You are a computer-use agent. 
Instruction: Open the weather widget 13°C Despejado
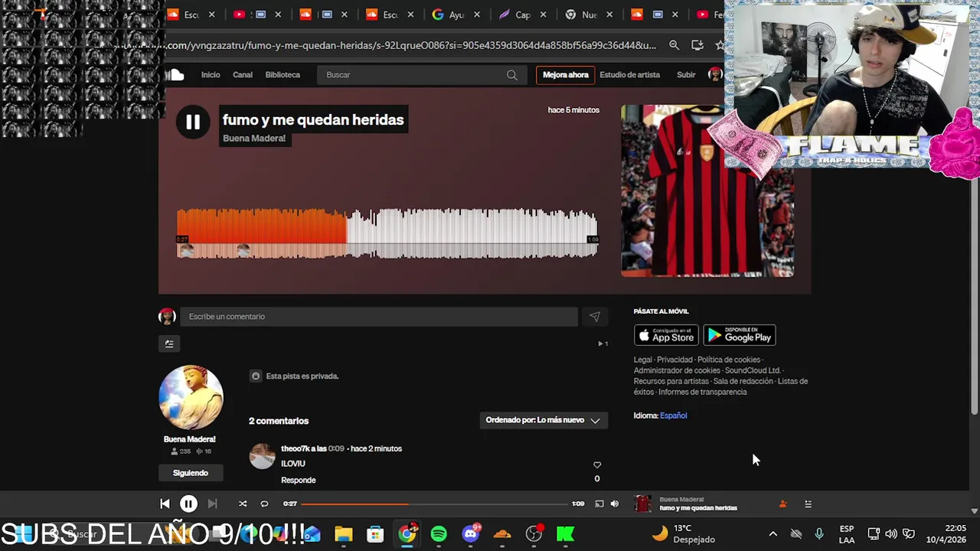click(683, 534)
